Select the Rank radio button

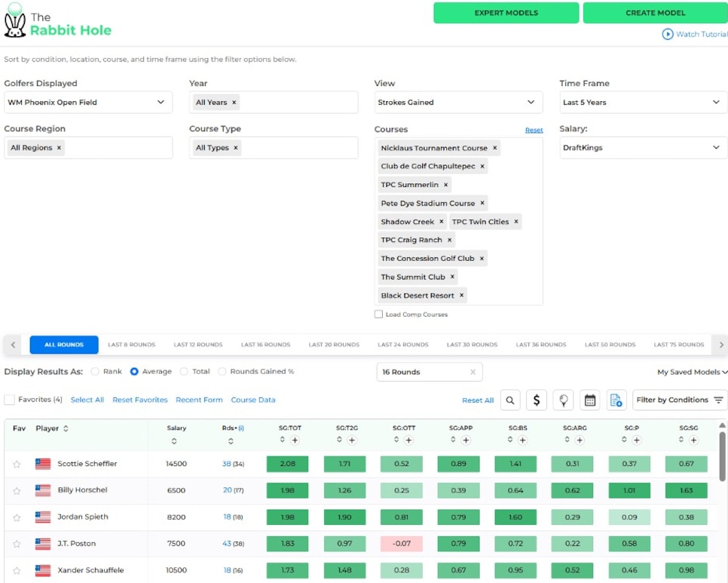[95, 372]
